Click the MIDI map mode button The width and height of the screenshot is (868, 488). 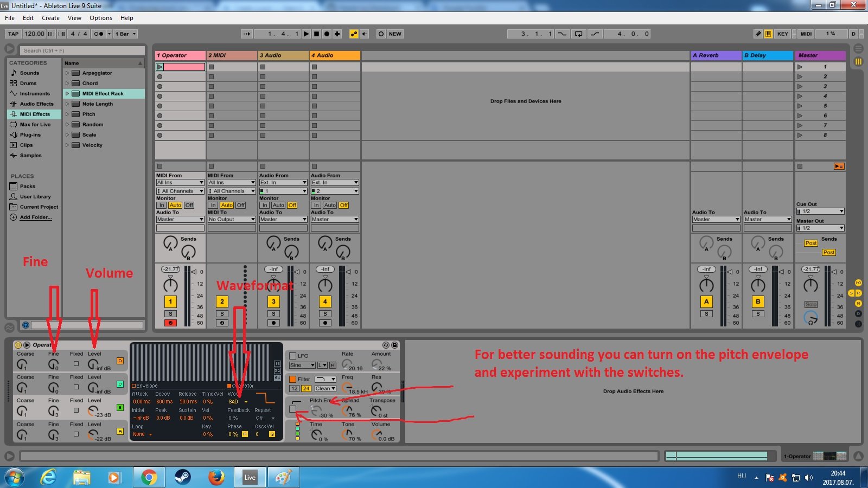806,34
